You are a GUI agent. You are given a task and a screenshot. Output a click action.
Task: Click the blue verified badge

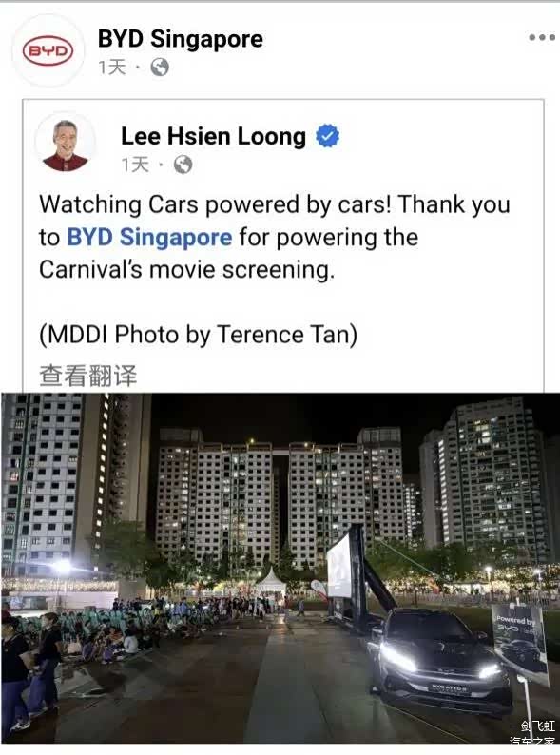pos(327,136)
